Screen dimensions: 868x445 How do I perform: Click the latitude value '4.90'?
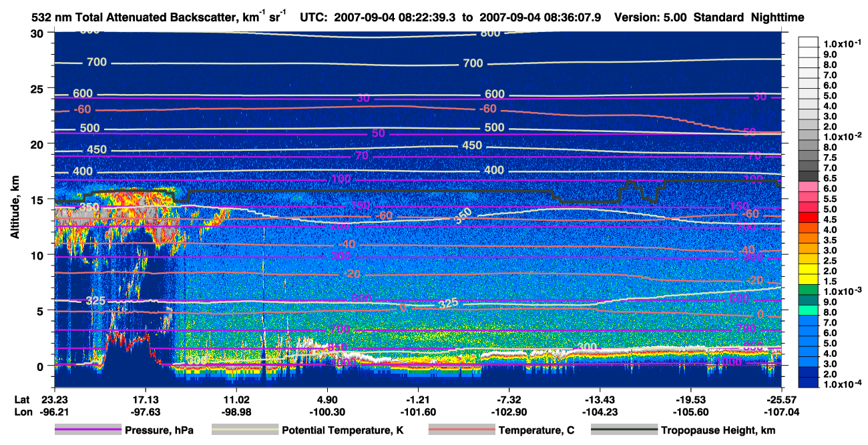[x=327, y=399]
